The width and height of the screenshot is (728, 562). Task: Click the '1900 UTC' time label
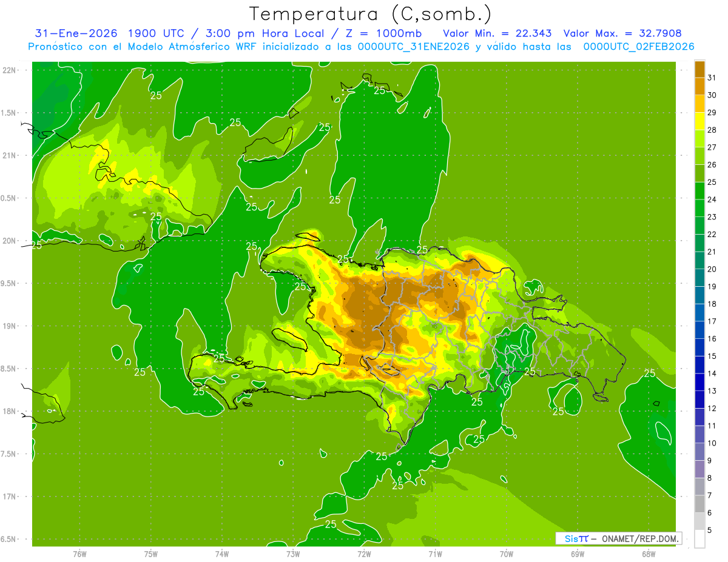(x=157, y=33)
